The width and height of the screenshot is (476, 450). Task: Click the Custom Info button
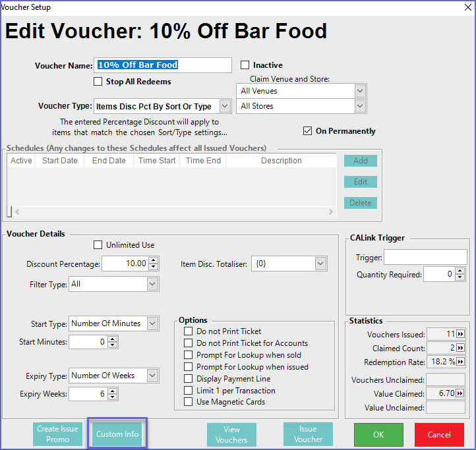click(x=117, y=434)
